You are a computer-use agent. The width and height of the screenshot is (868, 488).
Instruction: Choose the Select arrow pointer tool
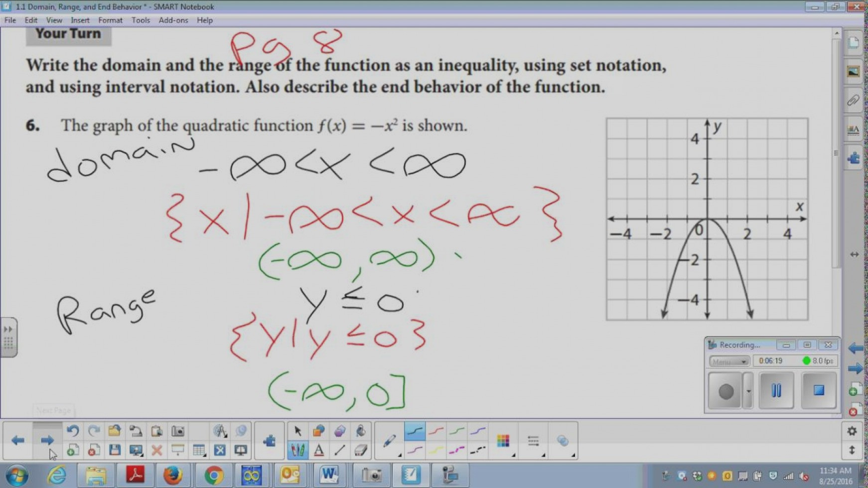coord(298,431)
